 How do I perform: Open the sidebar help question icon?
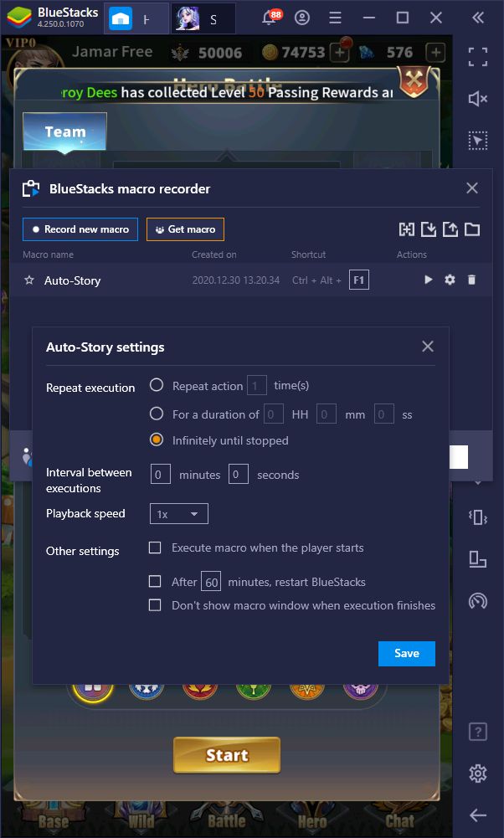click(x=478, y=732)
